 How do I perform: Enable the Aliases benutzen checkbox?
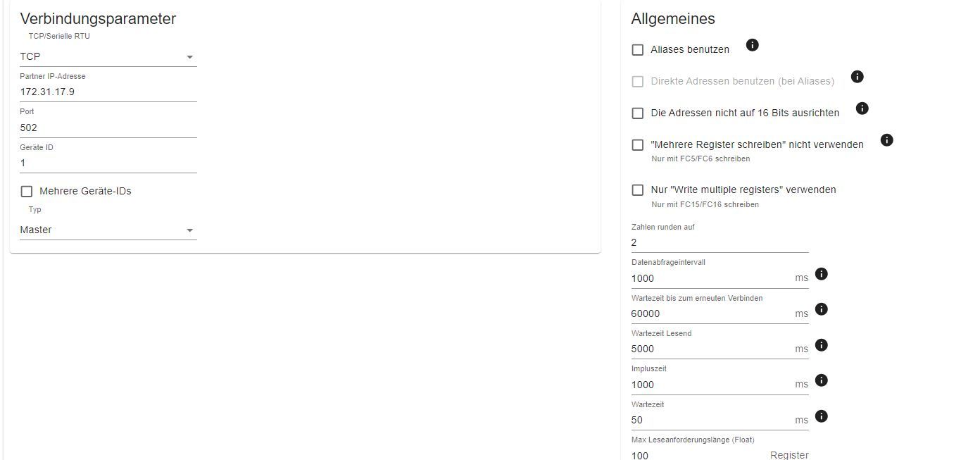point(638,50)
